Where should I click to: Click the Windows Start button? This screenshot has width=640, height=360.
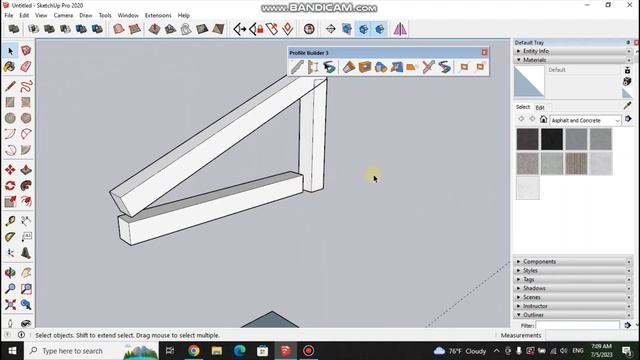coord(12,351)
